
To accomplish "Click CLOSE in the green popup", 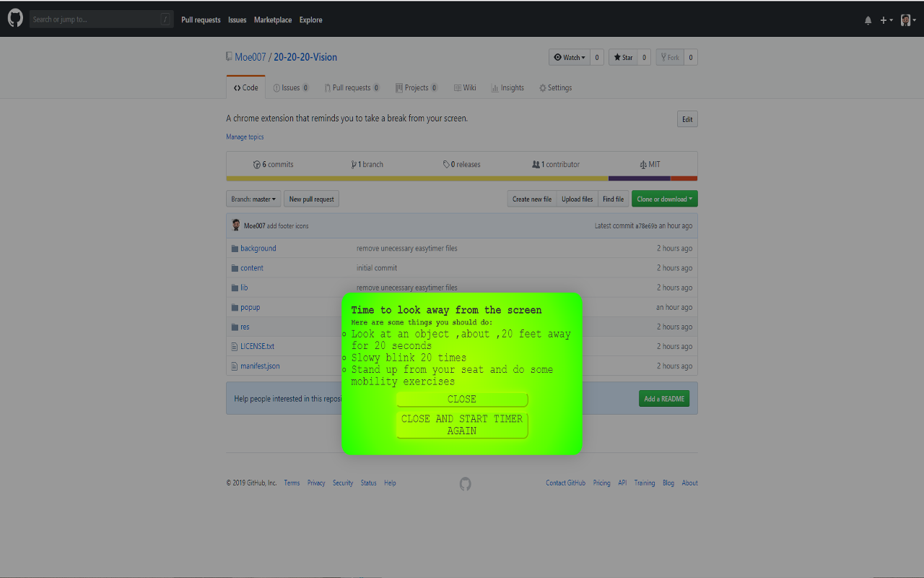I will pyautogui.click(x=462, y=400).
